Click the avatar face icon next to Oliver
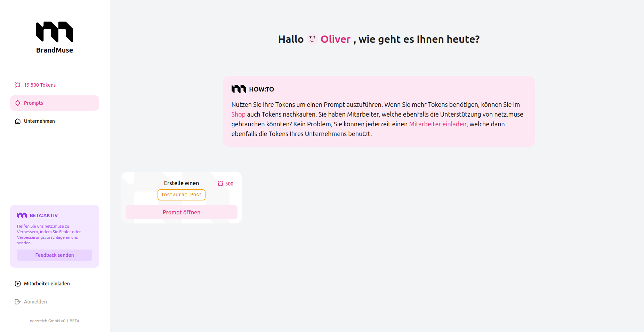Viewport: 644px width, 332px height. [x=312, y=39]
